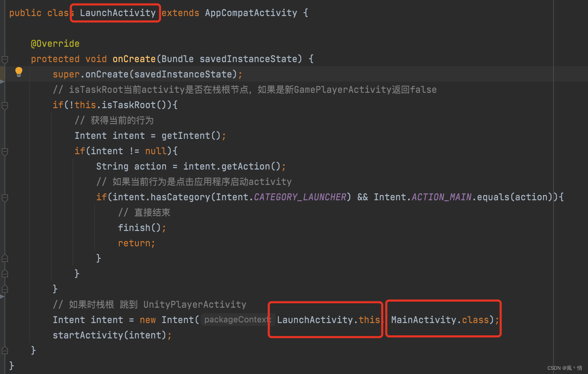Click fold end marker beside isTaskRoot closing brace

(x=5, y=289)
